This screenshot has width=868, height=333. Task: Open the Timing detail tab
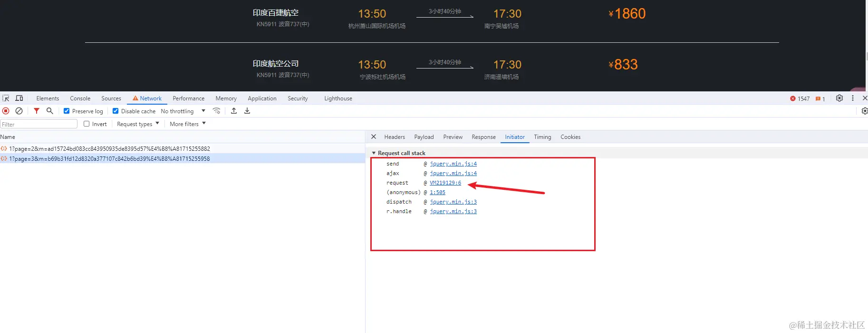(x=542, y=137)
